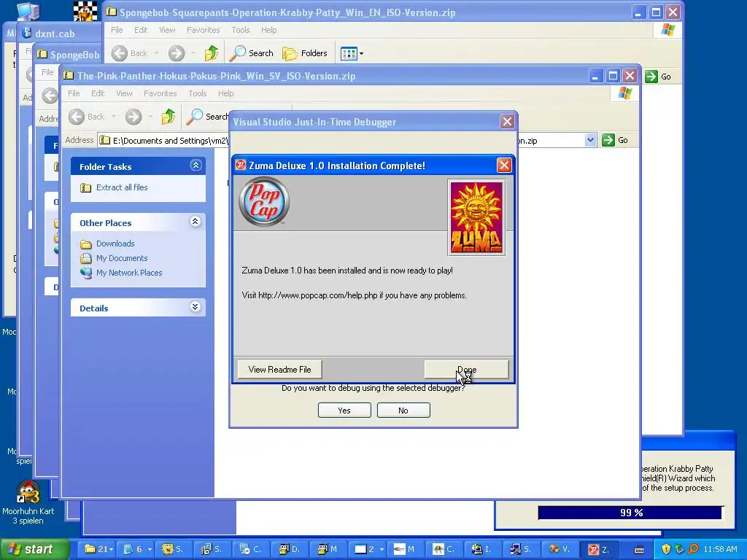Screen dimensions: 747x560
Task: Click Extract all files in Folder Tasks
Action: click(x=122, y=187)
